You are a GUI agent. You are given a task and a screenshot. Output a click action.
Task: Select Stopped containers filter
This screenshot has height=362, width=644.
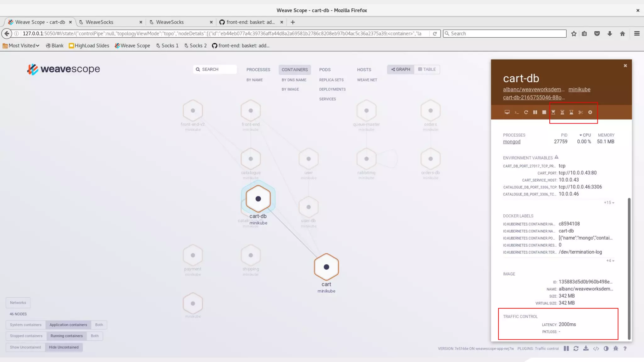[x=26, y=336]
